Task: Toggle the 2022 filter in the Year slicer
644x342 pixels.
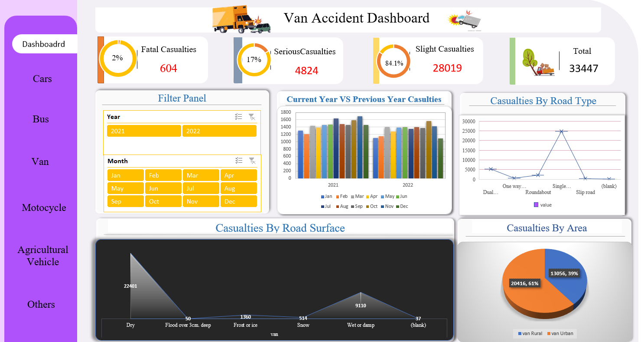Action: click(219, 131)
